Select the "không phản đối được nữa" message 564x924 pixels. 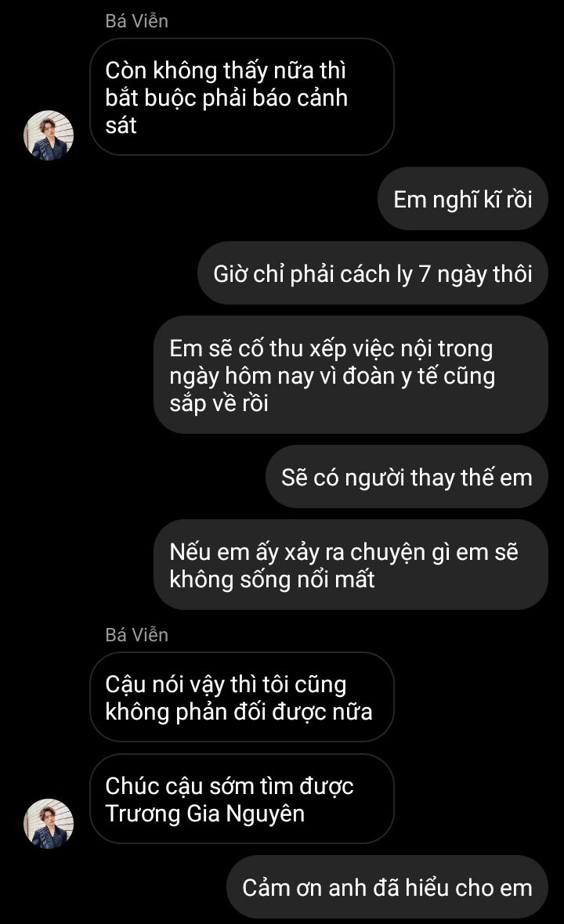tap(241, 697)
